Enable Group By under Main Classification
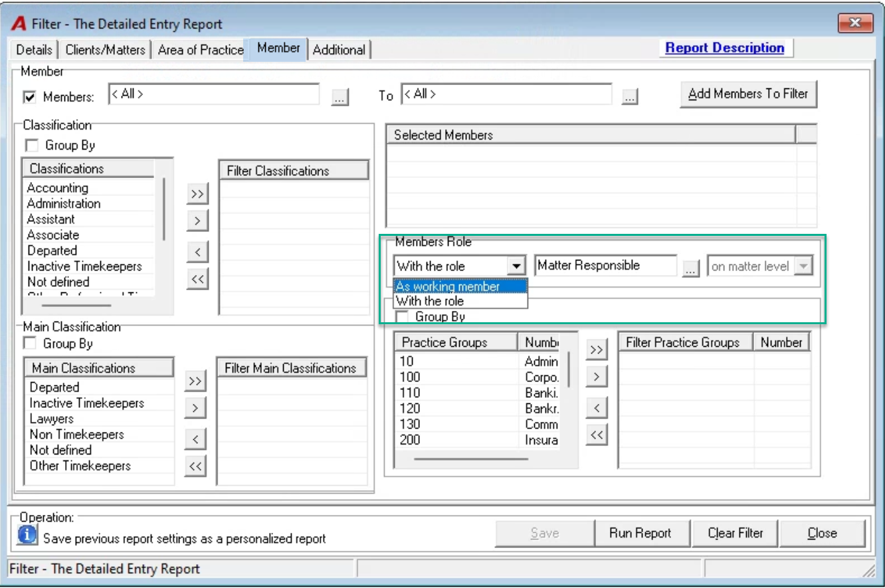 [29, 343]
